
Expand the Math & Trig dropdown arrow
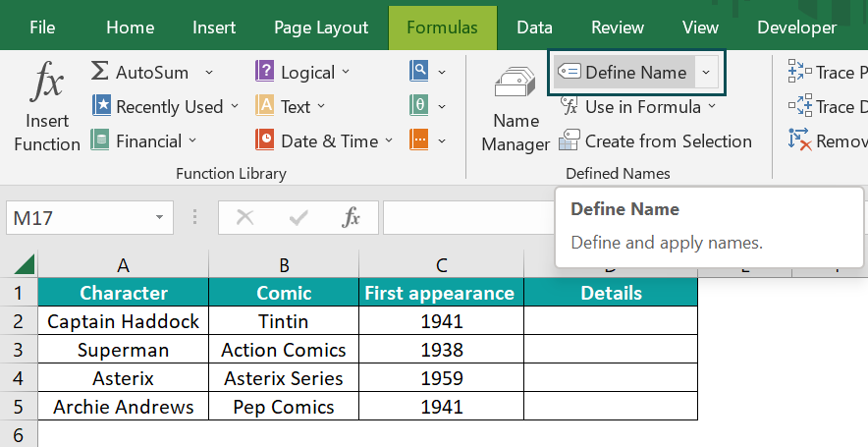tap(442, 106)
